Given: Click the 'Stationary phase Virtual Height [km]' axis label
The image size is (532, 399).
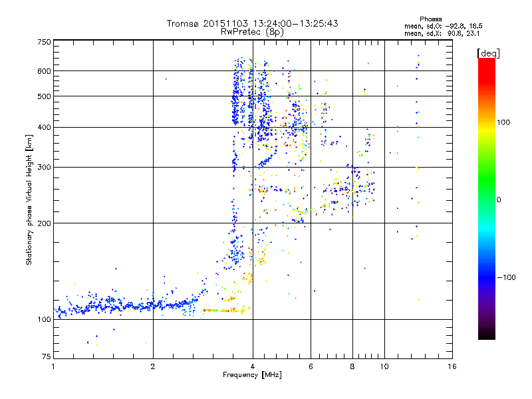Looking at the screenshot, I should tap(29, 199).
